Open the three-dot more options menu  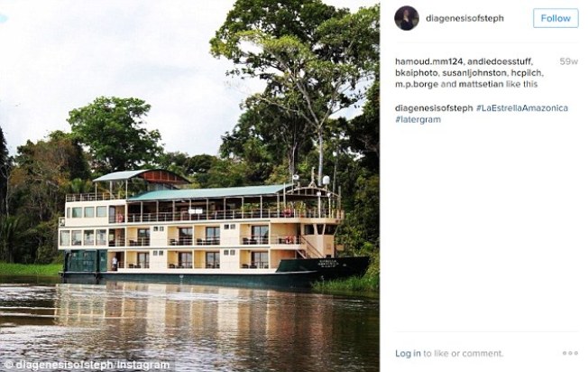(570, 353)
